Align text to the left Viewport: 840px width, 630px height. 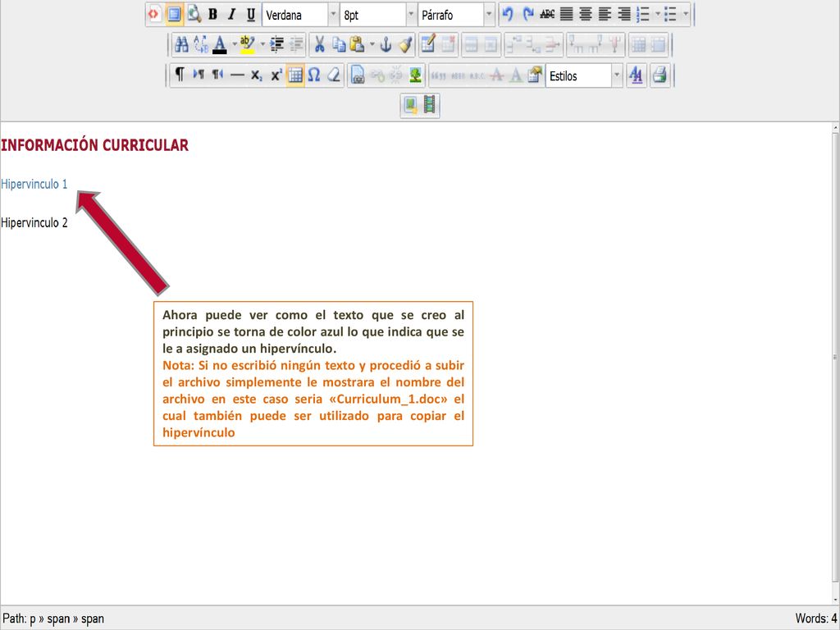point(605,15)
